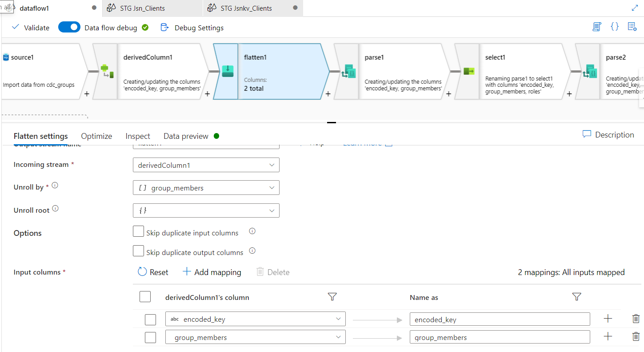Open the code braces icon
644x352 pixels.
615,27
